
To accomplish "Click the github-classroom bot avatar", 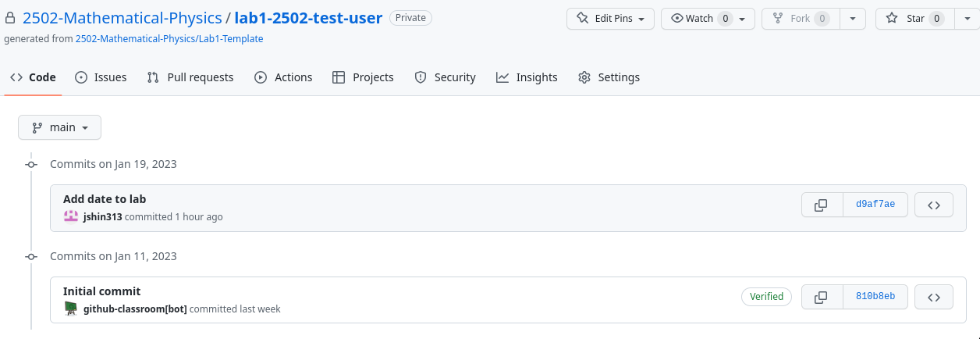I will (71, 309).
